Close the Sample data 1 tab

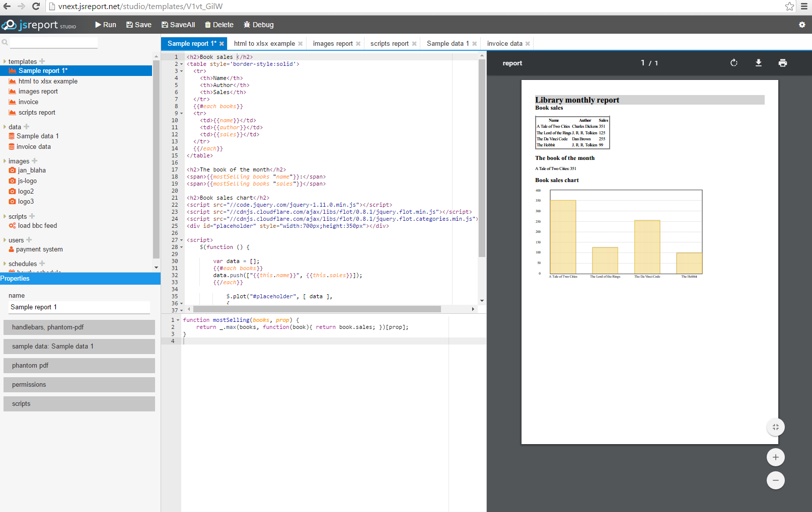tap(475, 44)
